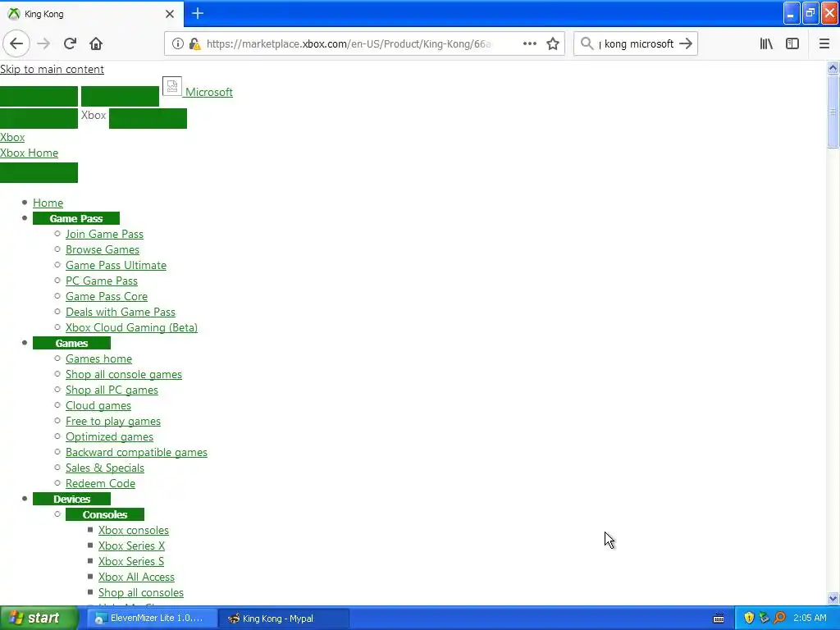
Task: Click the forward navigation arrow
Action: (x=44, y=44)
